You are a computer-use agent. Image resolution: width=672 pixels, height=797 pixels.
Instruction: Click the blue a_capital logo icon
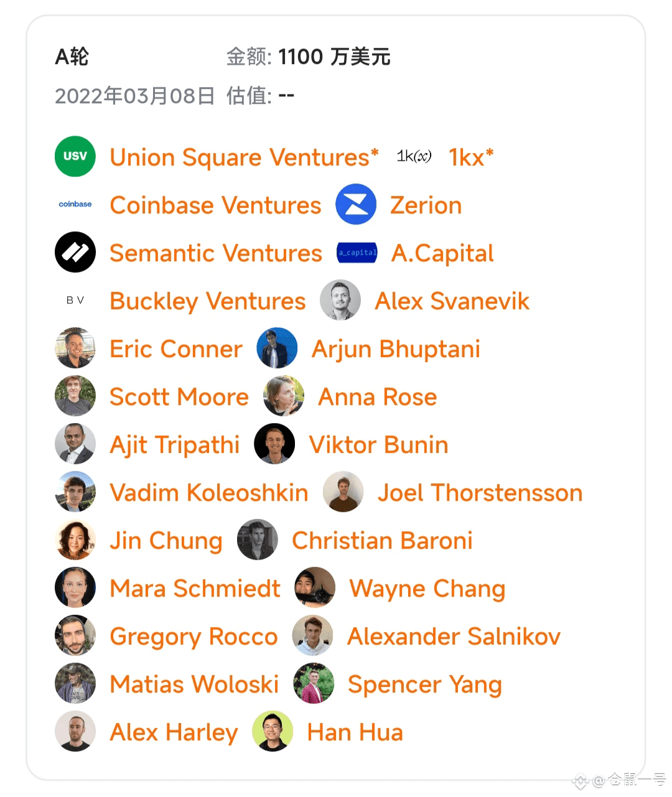357,252
